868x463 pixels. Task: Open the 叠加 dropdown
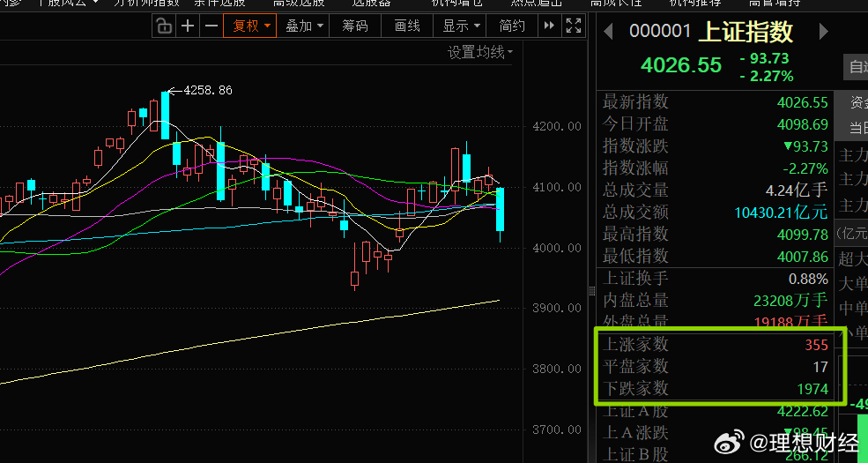(303, 26)
